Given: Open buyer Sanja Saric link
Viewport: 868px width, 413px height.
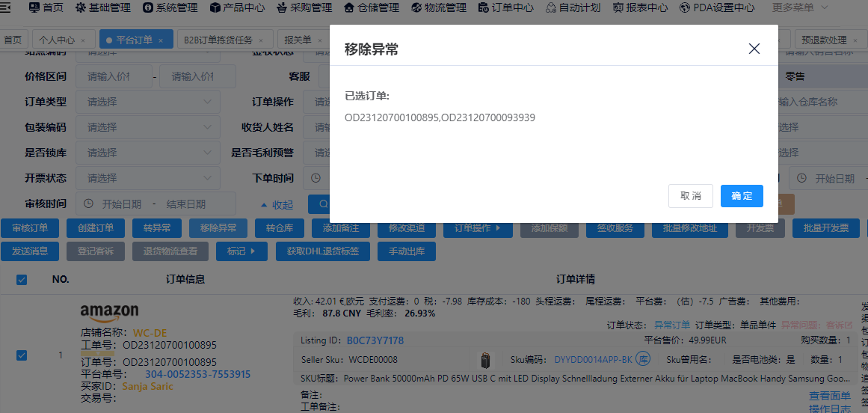Looking at the screenshot, I should coord(147,386).
